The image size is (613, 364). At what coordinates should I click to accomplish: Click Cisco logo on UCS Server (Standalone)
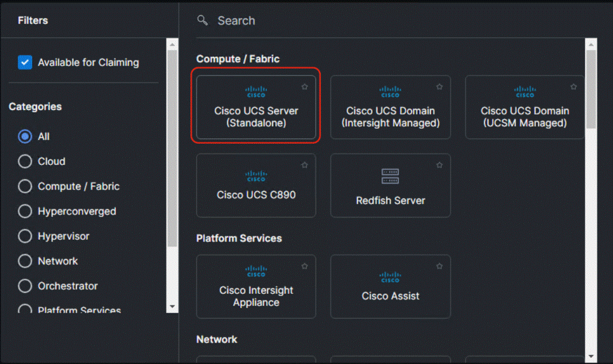coord(256,92)
